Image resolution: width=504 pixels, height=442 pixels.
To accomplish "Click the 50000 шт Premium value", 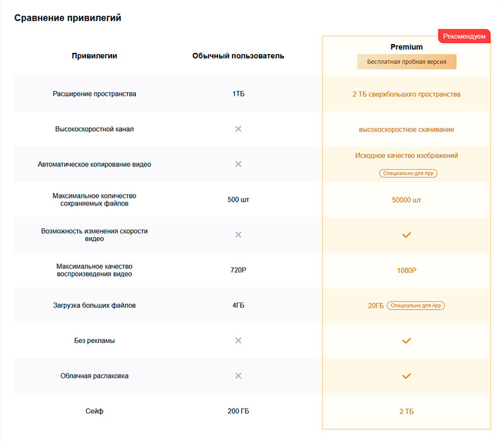I will (x=406, y=200).
